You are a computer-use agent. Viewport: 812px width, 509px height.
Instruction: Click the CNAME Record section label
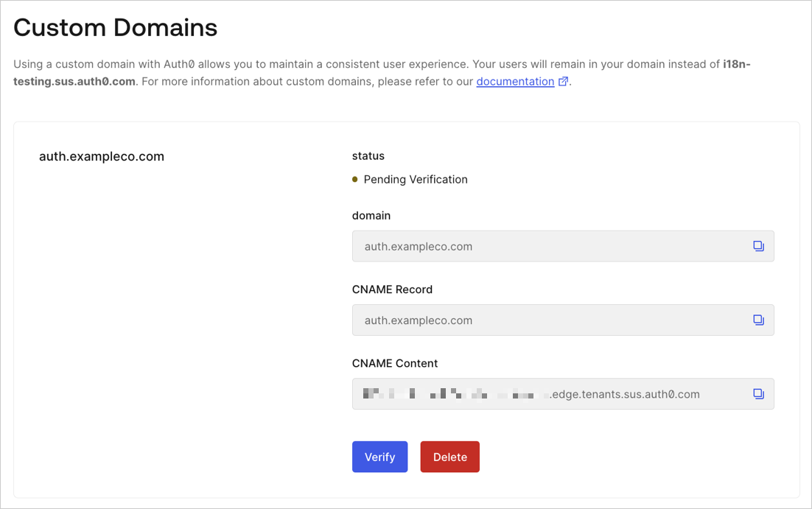[x=392, y=289]
